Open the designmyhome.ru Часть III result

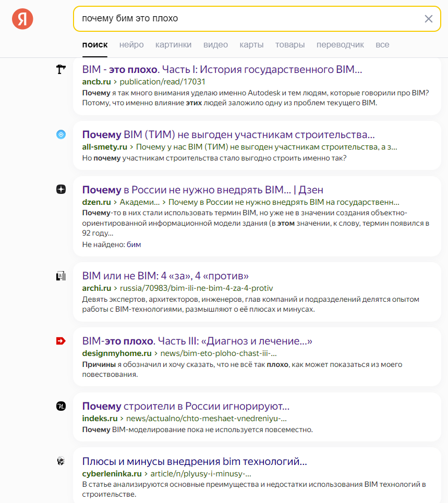point(196,341)
